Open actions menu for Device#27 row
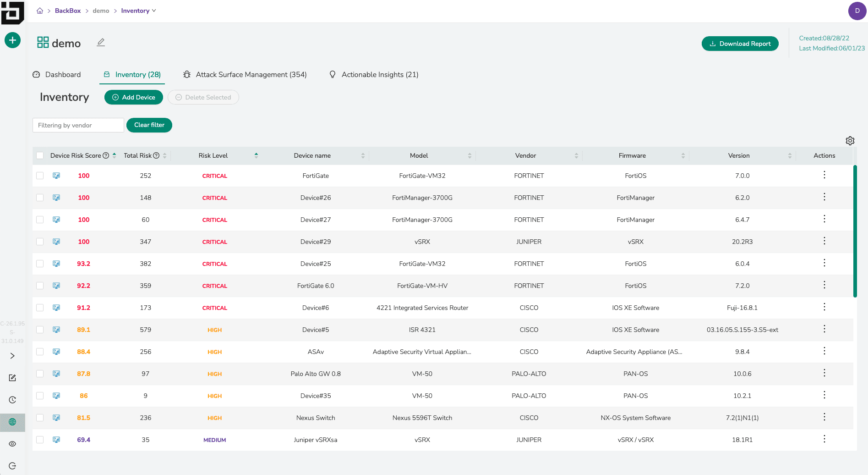This screenshot has height=475, width=868. click(x=824, y=219)
